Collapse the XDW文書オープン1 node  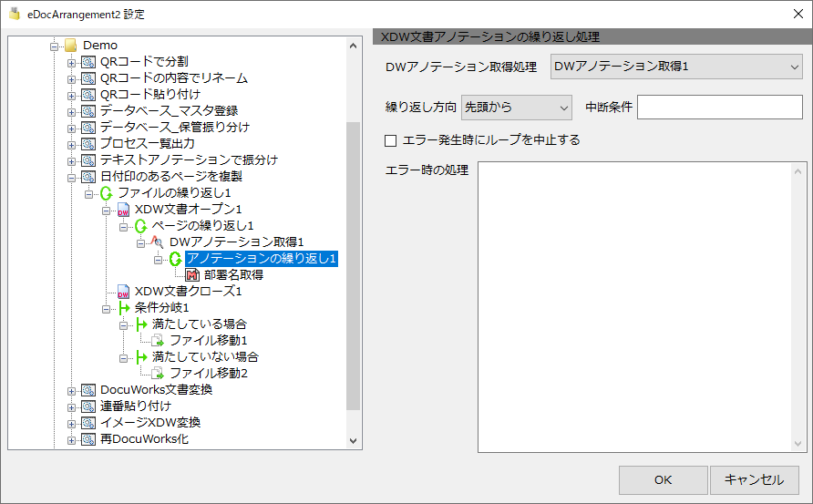click(x=107, y=211)
